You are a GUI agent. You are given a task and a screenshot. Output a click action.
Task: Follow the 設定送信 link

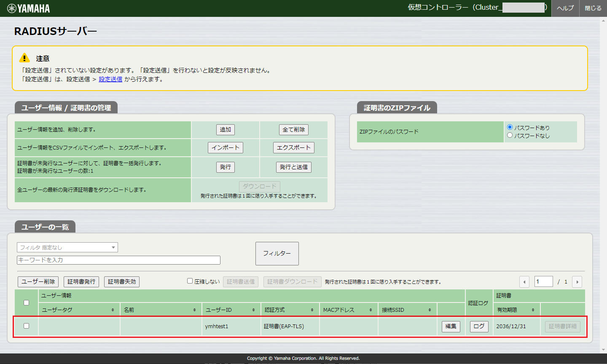pos(110,79)
